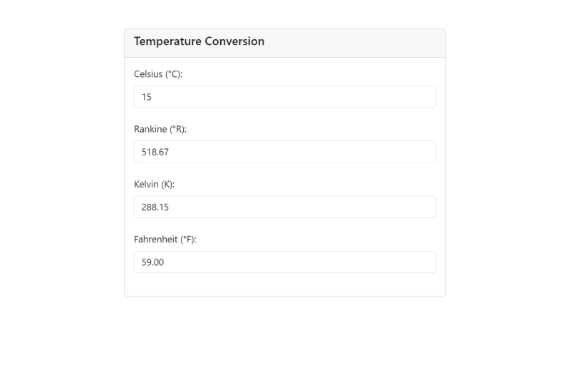This screenshot has height=392, width=570.
Task: Click the value 15 in the Celsius box
Action: (x=147, y=97)
